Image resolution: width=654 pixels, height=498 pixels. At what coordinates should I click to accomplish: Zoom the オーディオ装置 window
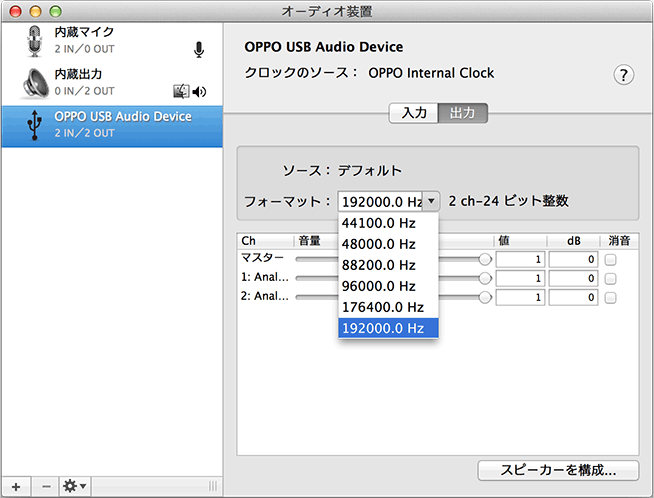click(x=55, y=11)
